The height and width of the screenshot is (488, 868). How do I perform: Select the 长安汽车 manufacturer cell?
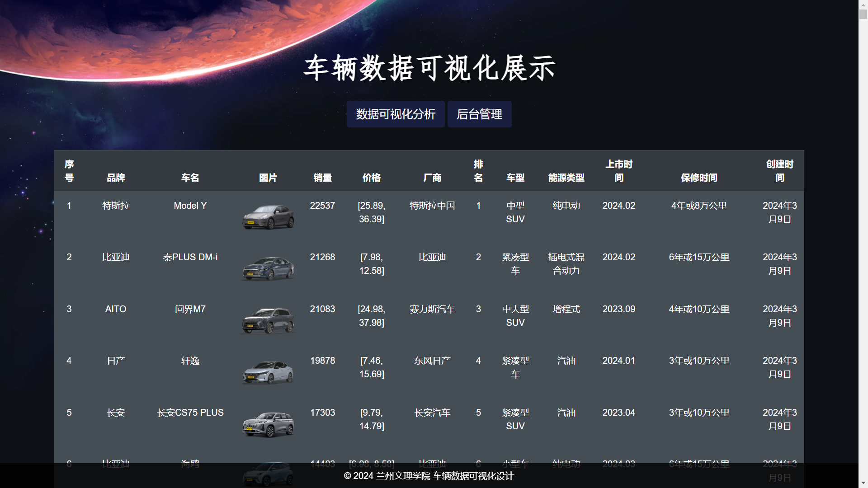click(x=432, y=413)
